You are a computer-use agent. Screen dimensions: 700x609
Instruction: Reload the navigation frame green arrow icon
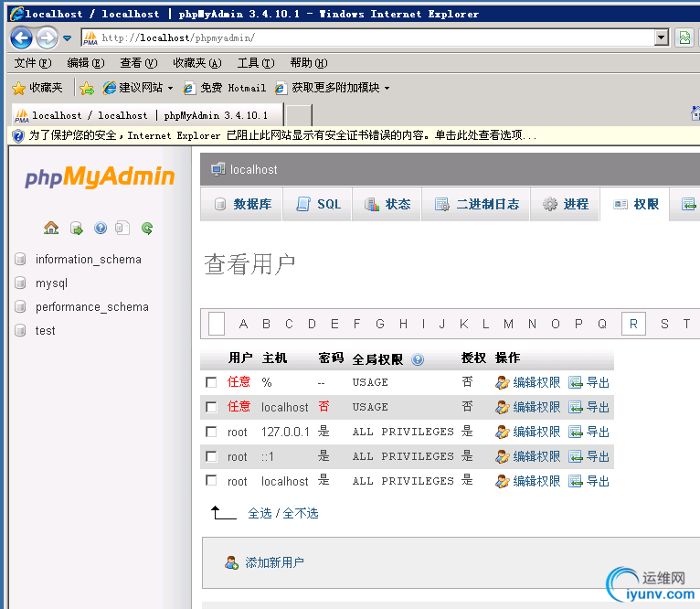(x=147, y=229)
